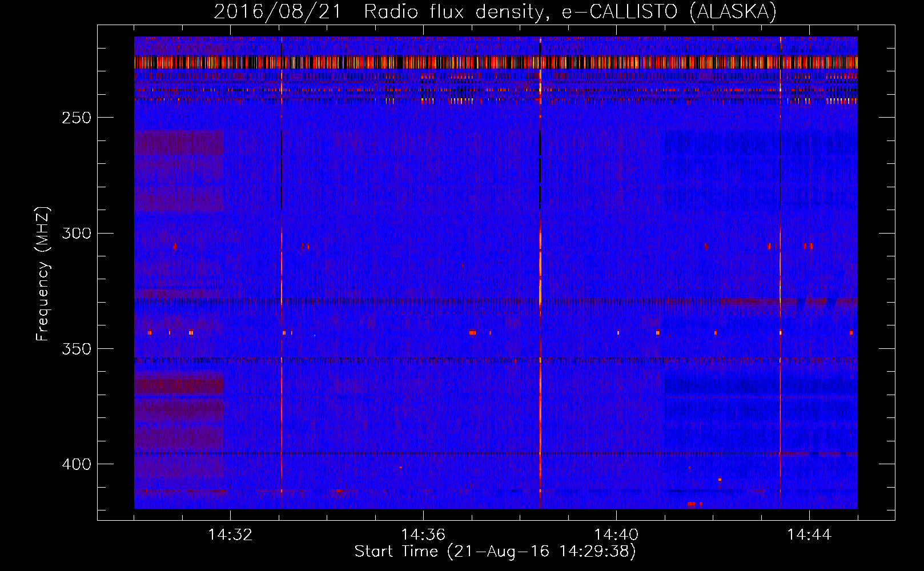
Task: Click the 400 frequency tick label
Action: (x=77, y=464)
